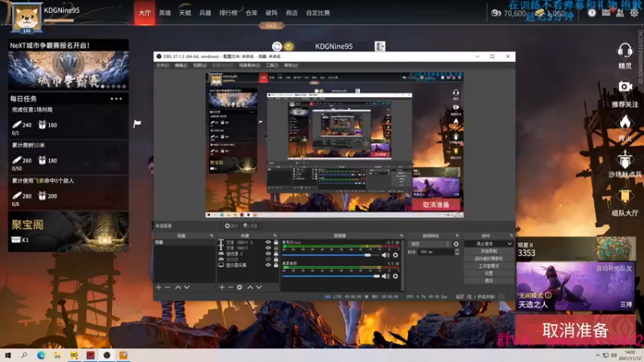This screenshot has width=644, height=362.
Task: Open the 精灵 headset icon
Action: (x=625, y=51)
